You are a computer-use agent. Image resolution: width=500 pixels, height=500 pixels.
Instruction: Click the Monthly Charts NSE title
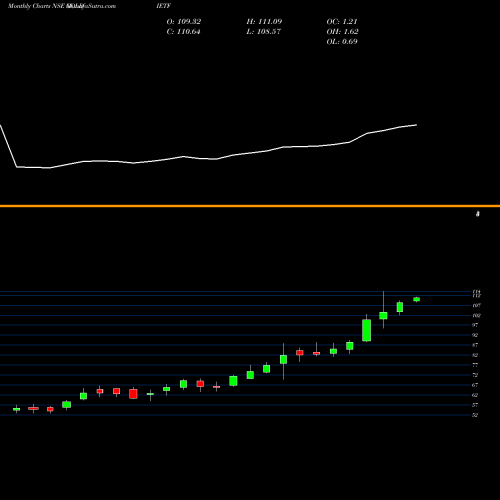37,6
